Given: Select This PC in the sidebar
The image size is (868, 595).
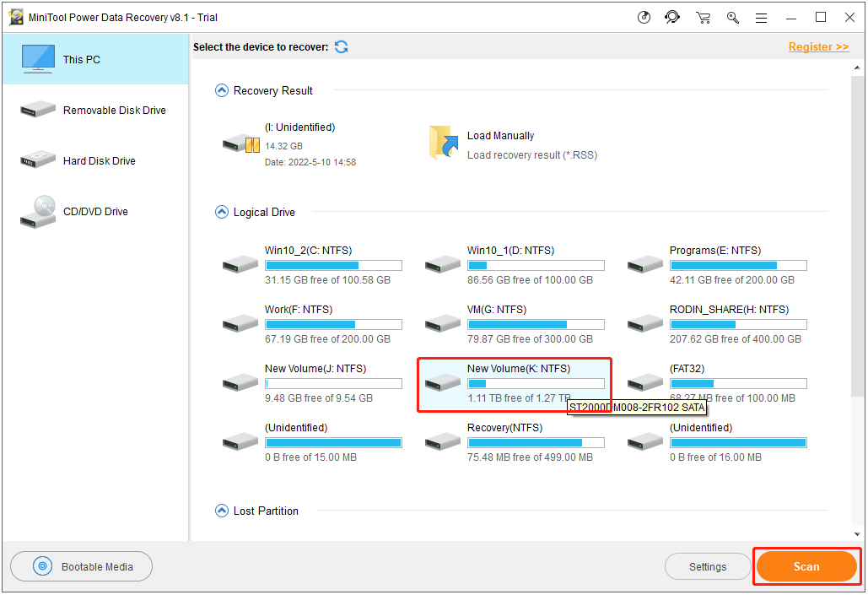Looking at the screenshot, I should (x=95, y=59).
